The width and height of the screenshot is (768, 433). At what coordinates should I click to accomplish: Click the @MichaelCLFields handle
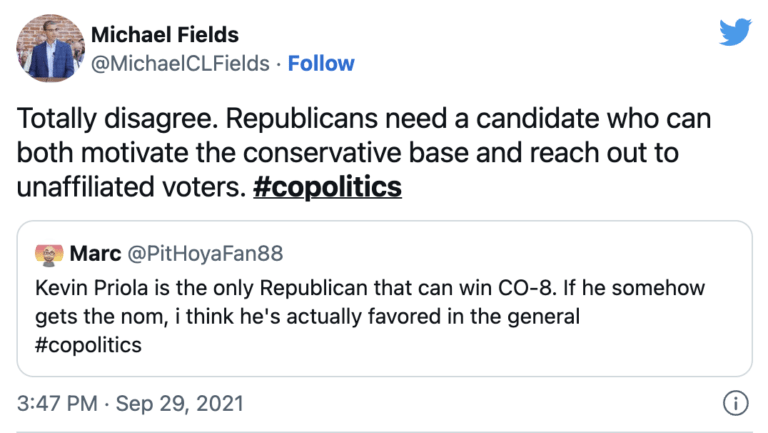(x=180, y=63)
